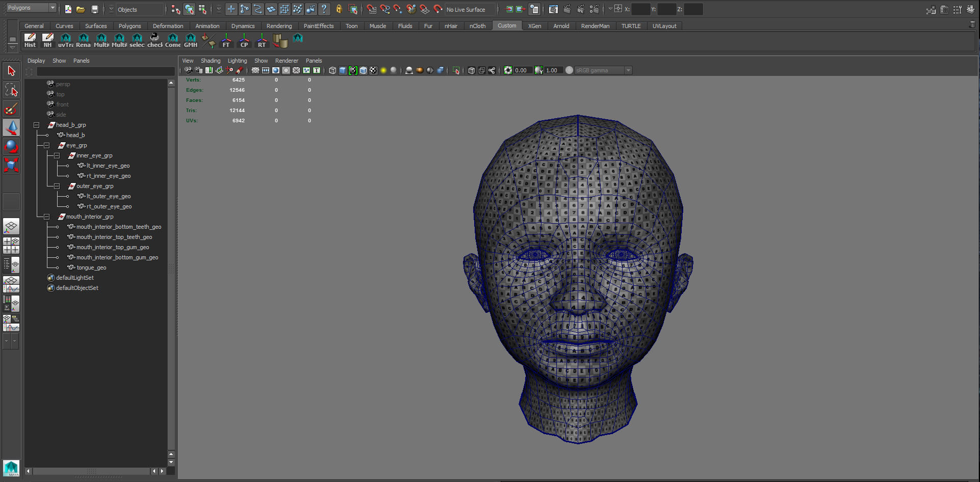The width and height of the screenshot is (980, 482).
Task: Toggle the lock current selection icon
Action: coord(339,9)
